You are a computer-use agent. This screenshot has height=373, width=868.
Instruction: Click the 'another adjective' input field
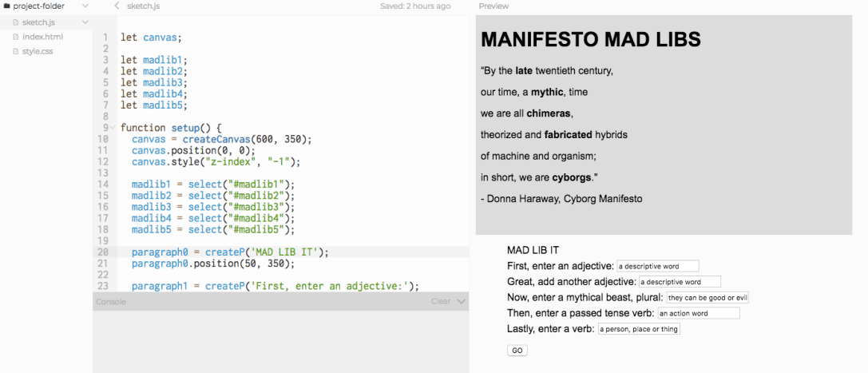tap(680, 282)
